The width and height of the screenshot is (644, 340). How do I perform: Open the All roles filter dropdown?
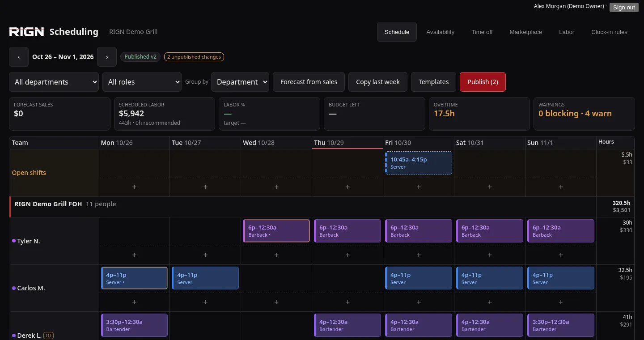click(x=142, y=82)
